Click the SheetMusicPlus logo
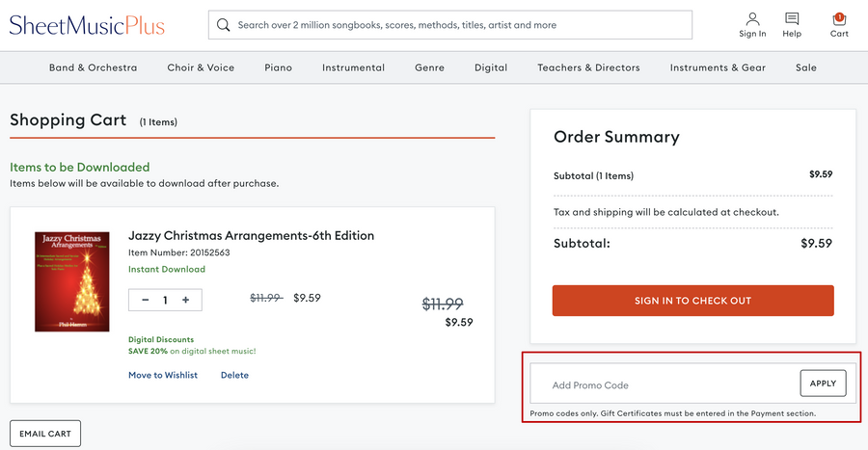 (87, 26)
